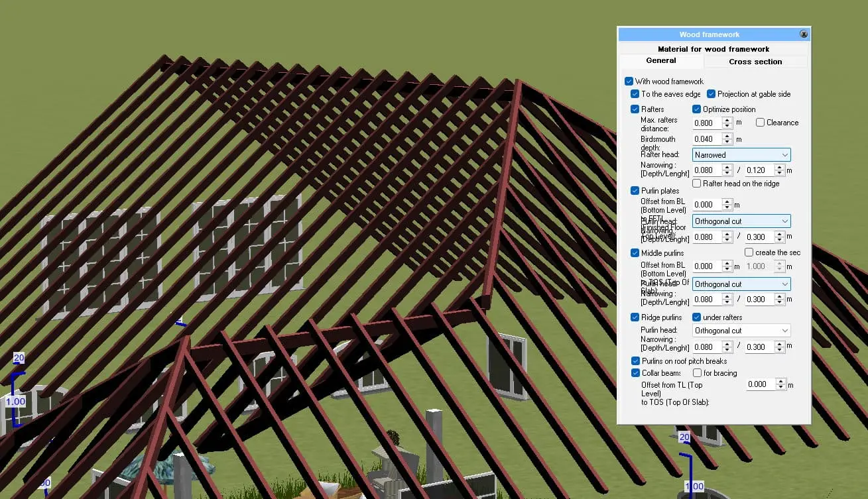Toggle Optimize position checkbox
The image size is (868, 499).
pos(696,109)
